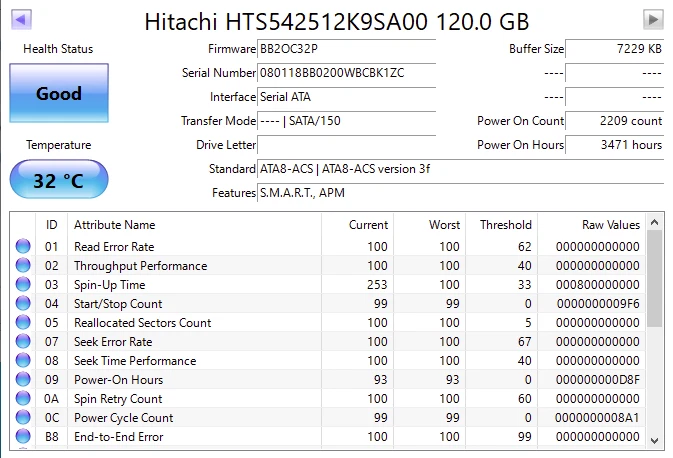Click threshold value 62 of Read Error Rate
The width and height of the screenshot is (673, 458).
(x=524, y=247)
